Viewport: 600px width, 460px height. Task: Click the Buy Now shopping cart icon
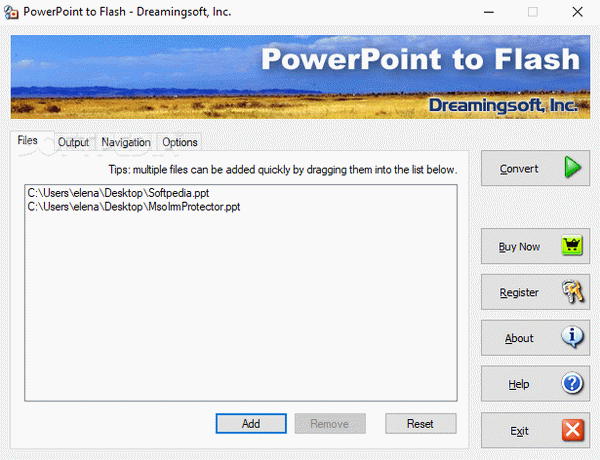[572, 245]
